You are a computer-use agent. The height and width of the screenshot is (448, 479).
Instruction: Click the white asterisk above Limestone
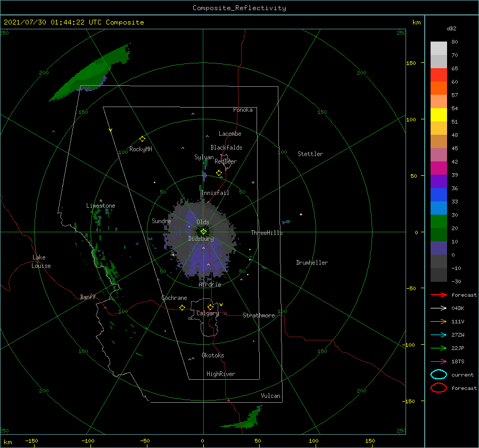pos(101,201)
